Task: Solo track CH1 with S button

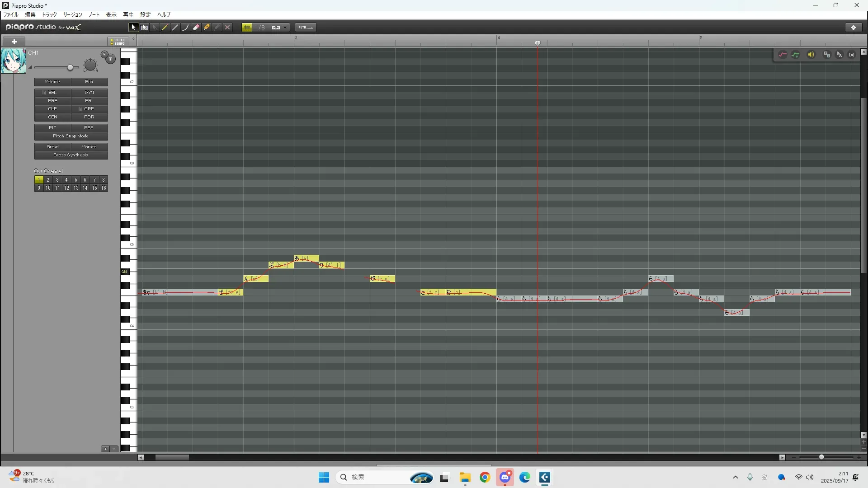Action: (104, 55)
